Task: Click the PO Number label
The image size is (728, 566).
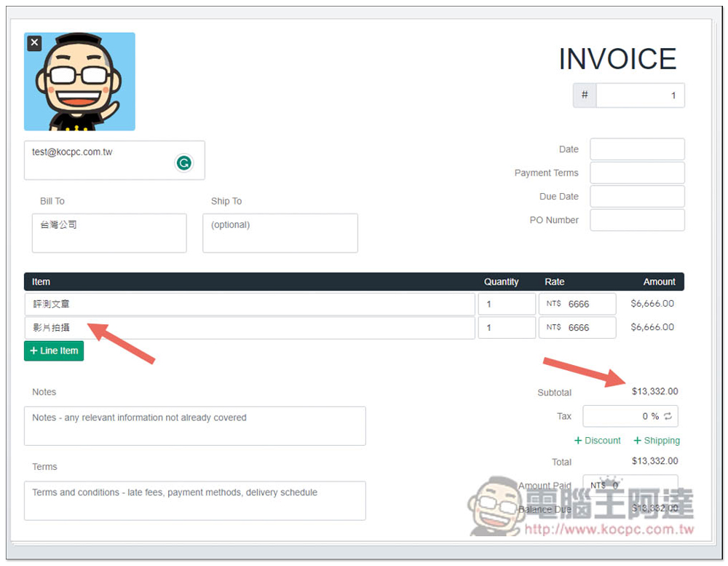Action: (x=554, y=220)
